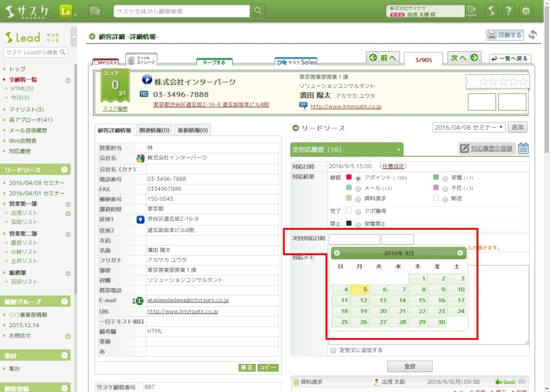
Task: Open the settings gear in top bar
Action: (x=526, y=11)
